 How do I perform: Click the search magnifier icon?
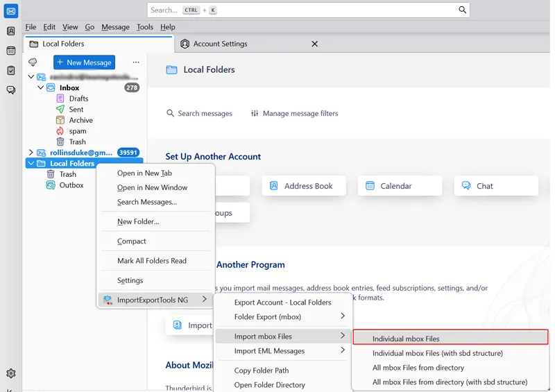click(x=462, y=10)
